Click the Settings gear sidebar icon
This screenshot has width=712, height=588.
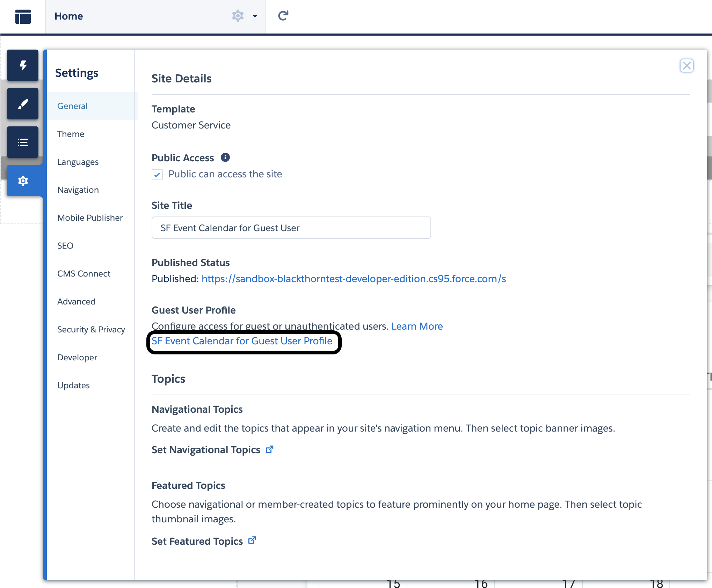pyautogui.click(x=23, y=181)
